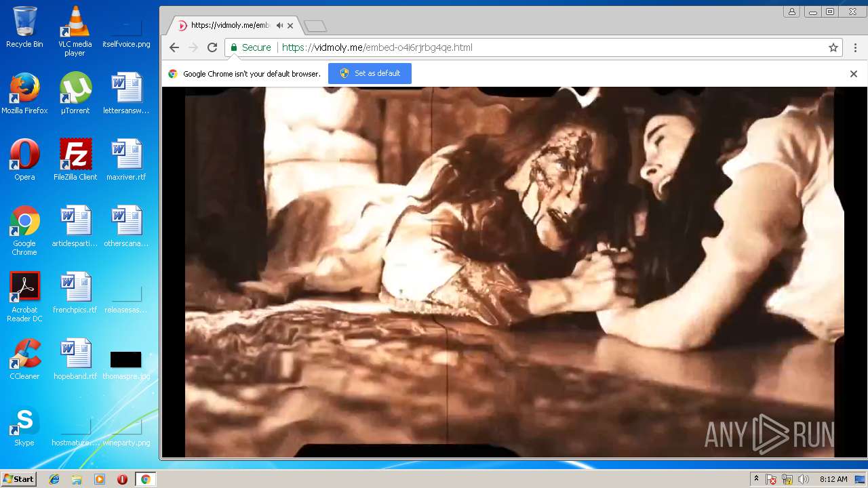Open Chrome's three-dot menu
This screenshot has width=868, height=488.
coord(856,47)
